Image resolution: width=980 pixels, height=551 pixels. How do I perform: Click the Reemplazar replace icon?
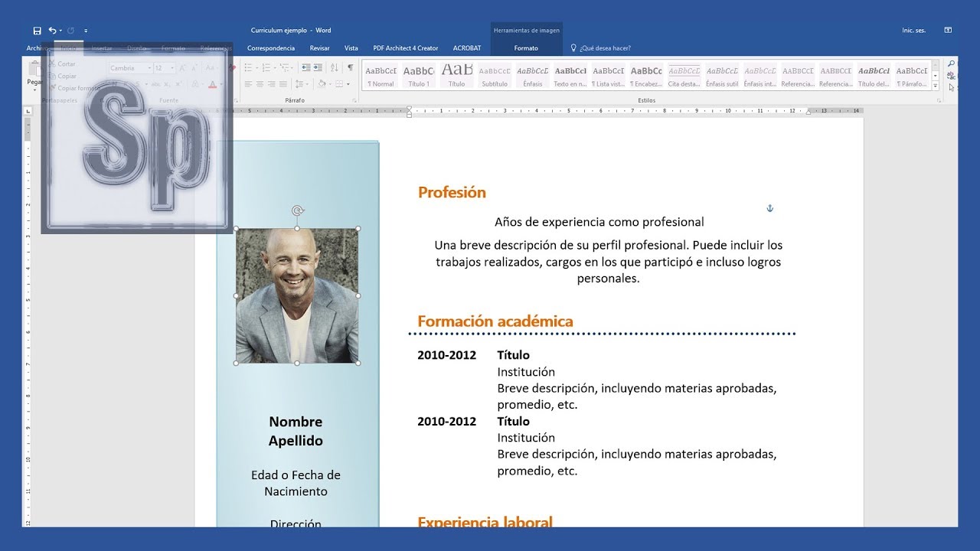[952, 76]
